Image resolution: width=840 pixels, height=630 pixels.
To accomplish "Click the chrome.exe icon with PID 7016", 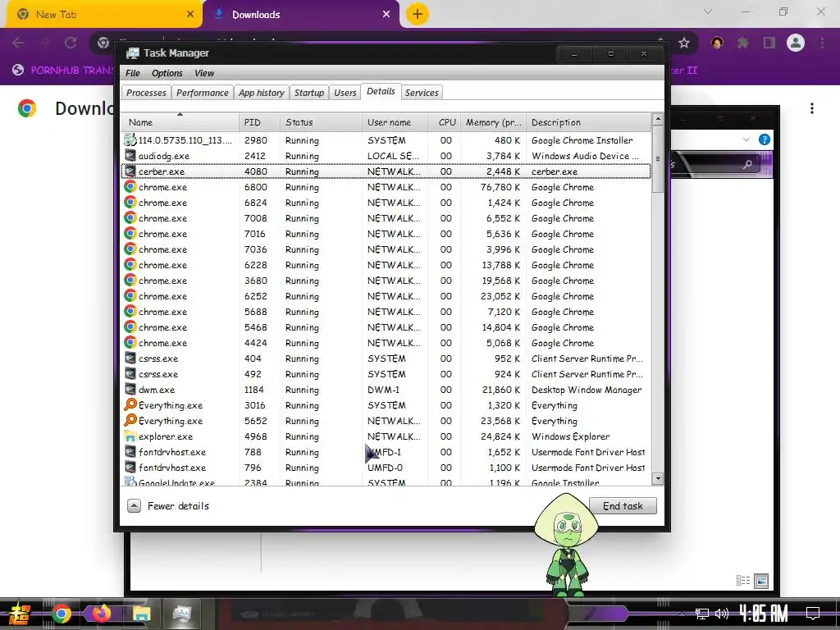I will (x=130, y=233).
